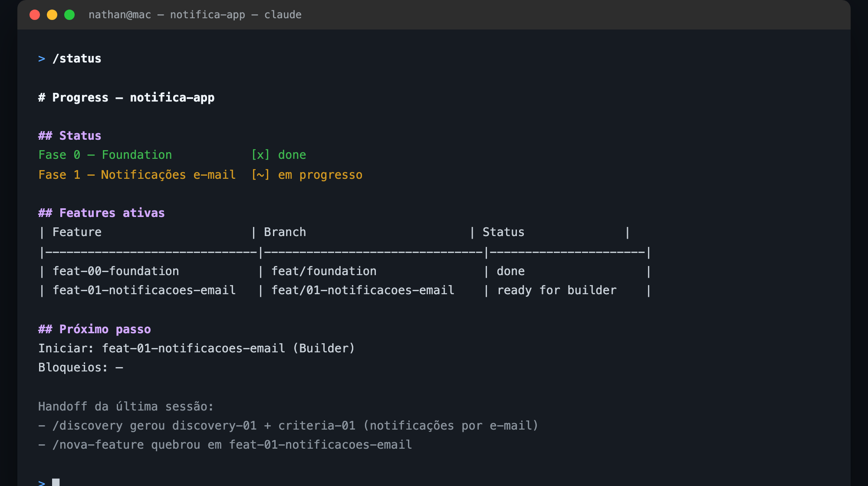Click the '/discovery gerou discovery-01' handoff line

click(x=288, y=426)
